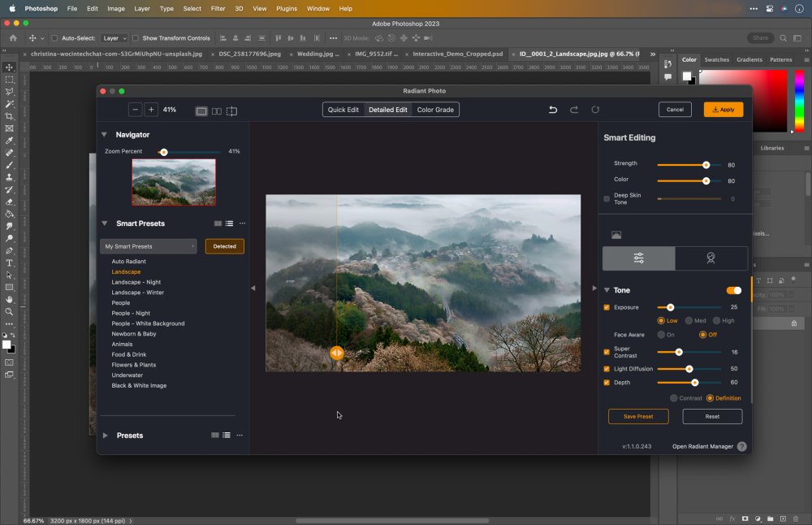Click the Strength slider handle

pyautogui.click(x=706, y=164)
